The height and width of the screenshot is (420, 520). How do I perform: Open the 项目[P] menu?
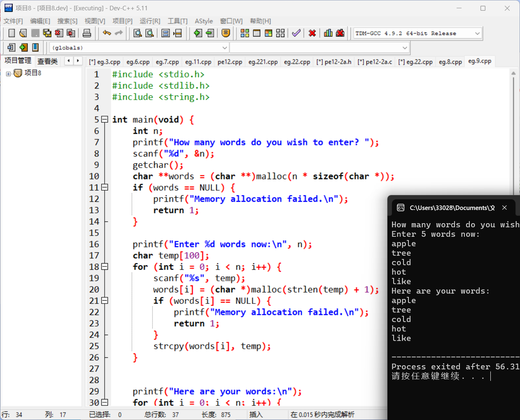click(122, 21)
